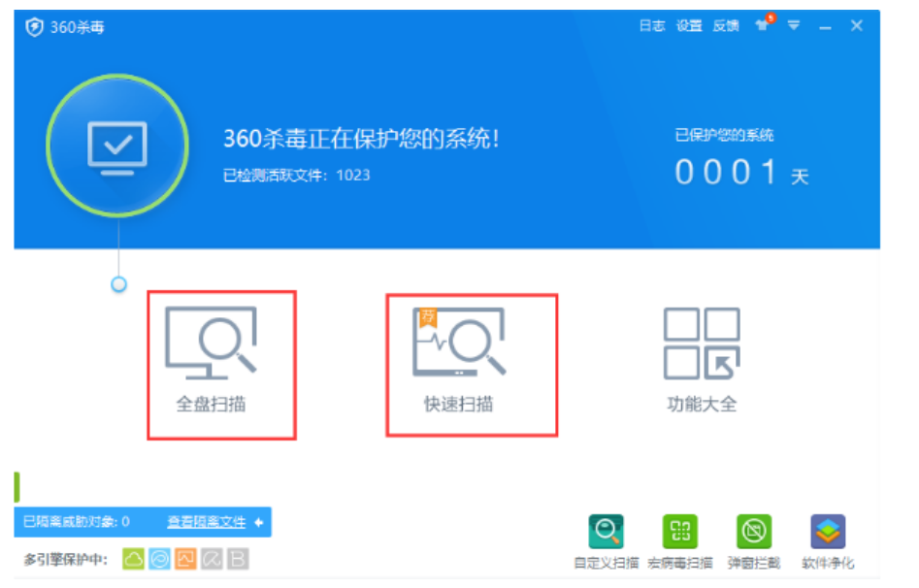View quarantined files link (查看隔离文件)
Screen dimensions: 919x588
(x=206, y=522)
